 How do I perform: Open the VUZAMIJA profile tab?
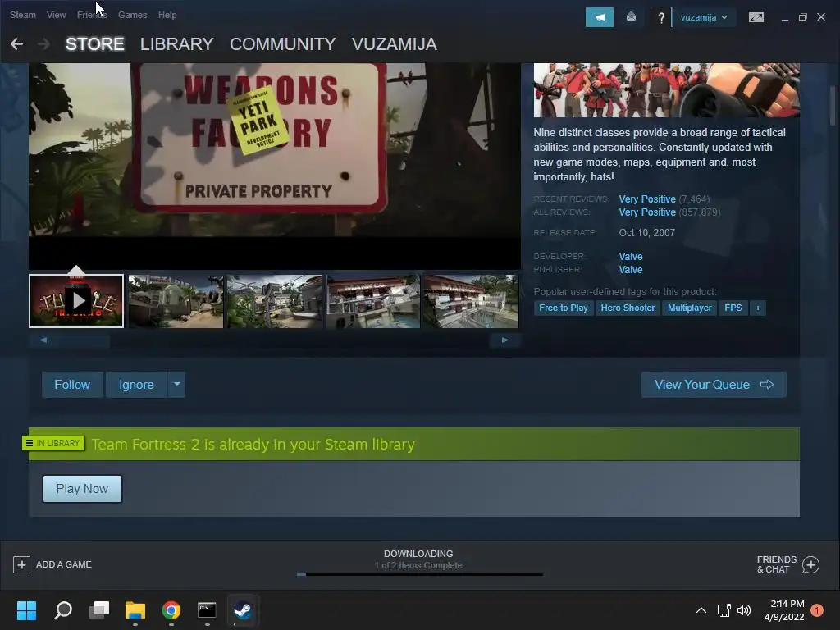395,44
